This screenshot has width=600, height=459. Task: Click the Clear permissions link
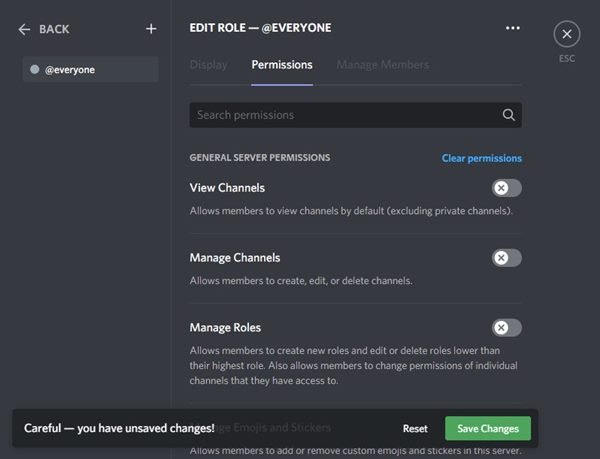pyautogui.click(x=481, y=158)
